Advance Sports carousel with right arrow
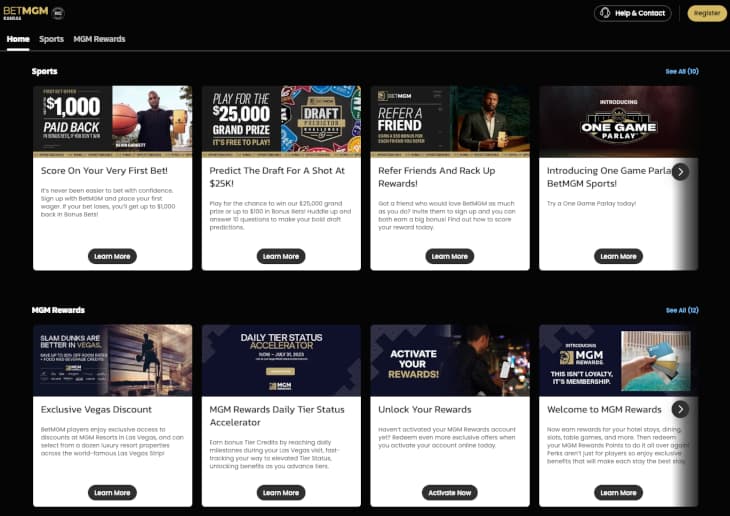The width and height of the screenshot is (730, 516). (680, 171)
